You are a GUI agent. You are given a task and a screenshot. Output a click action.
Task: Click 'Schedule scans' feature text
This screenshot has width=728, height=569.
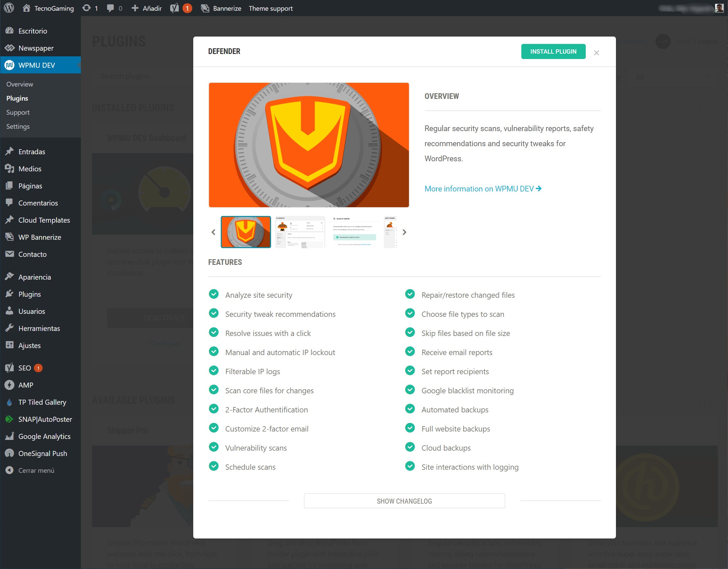(250, 467)
